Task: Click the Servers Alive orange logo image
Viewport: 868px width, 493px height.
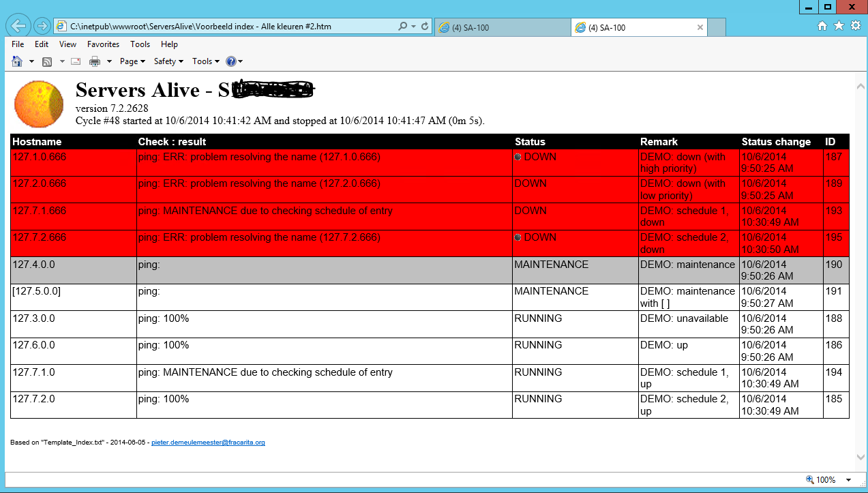Action: pos(40,104)
